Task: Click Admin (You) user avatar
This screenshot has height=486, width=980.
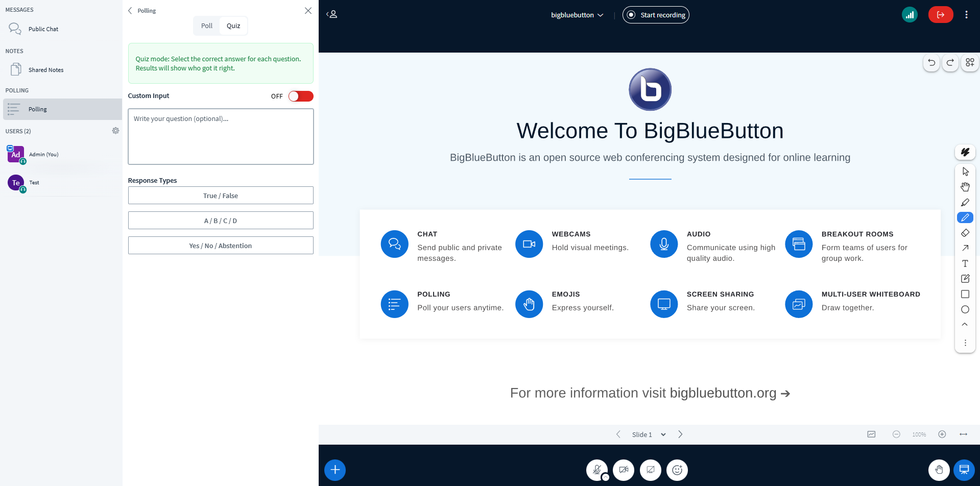Action: tap(16, 154)
